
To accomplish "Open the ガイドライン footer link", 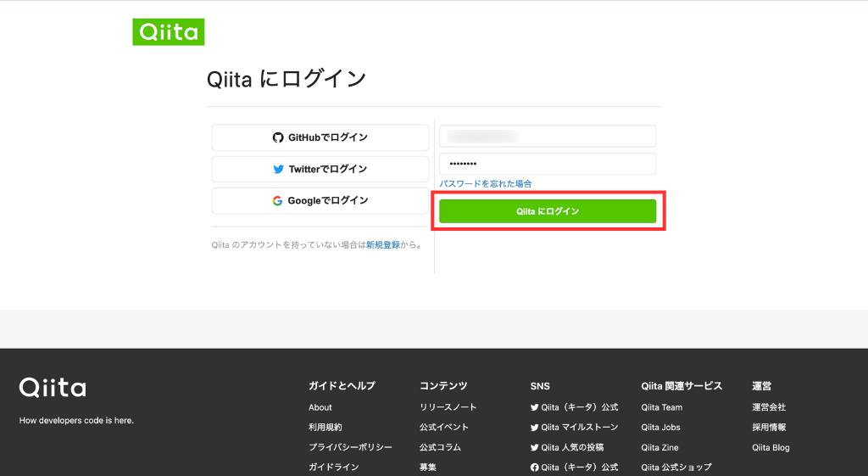I will click(334, 468).
